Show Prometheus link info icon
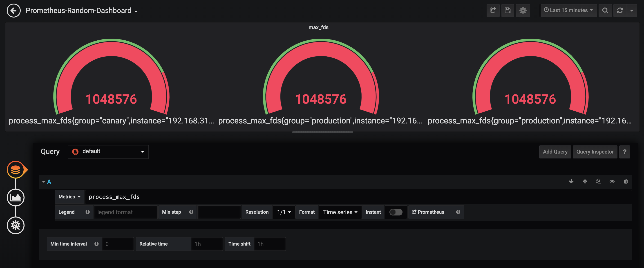 [458, 212]
